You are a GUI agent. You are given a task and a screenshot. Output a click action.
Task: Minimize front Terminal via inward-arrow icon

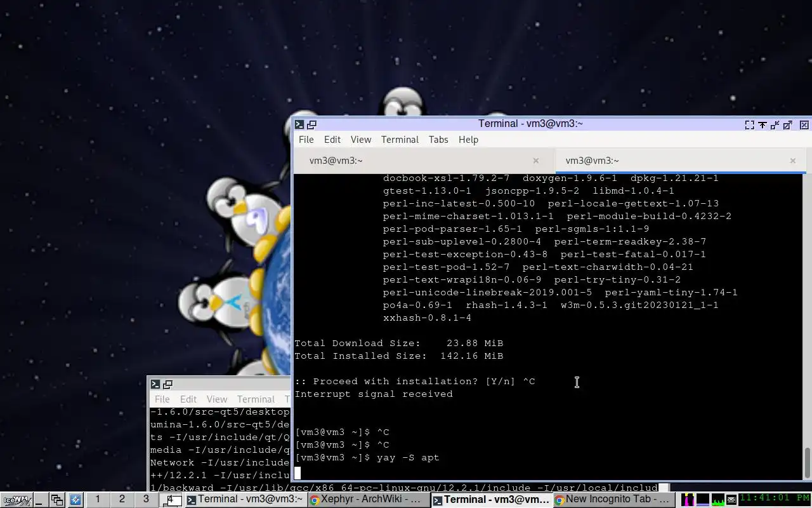[775, 125]
